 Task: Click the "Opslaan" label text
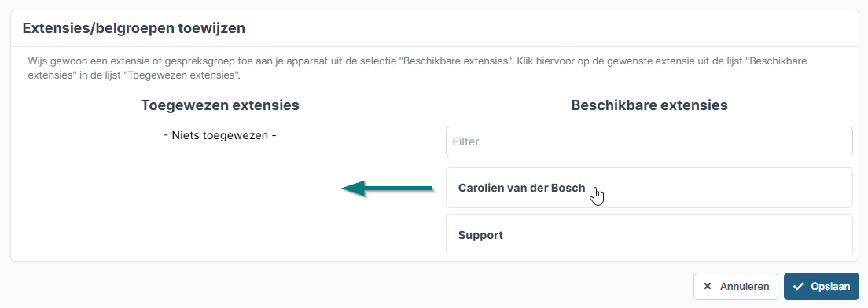point(829,287)
